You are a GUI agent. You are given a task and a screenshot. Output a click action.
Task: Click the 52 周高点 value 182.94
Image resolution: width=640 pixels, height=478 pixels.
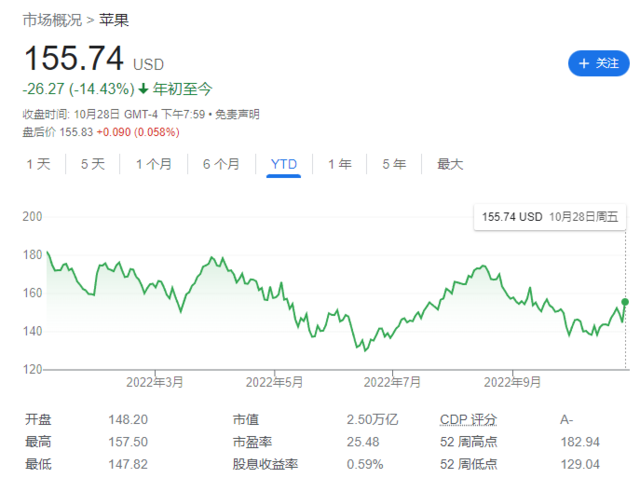580,442
